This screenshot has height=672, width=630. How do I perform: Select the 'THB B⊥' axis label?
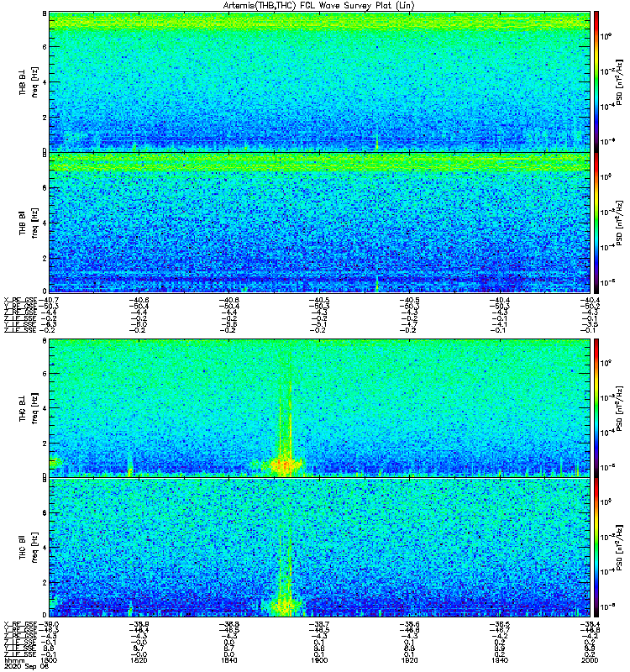pyautogui.click(x=23, y=82)
